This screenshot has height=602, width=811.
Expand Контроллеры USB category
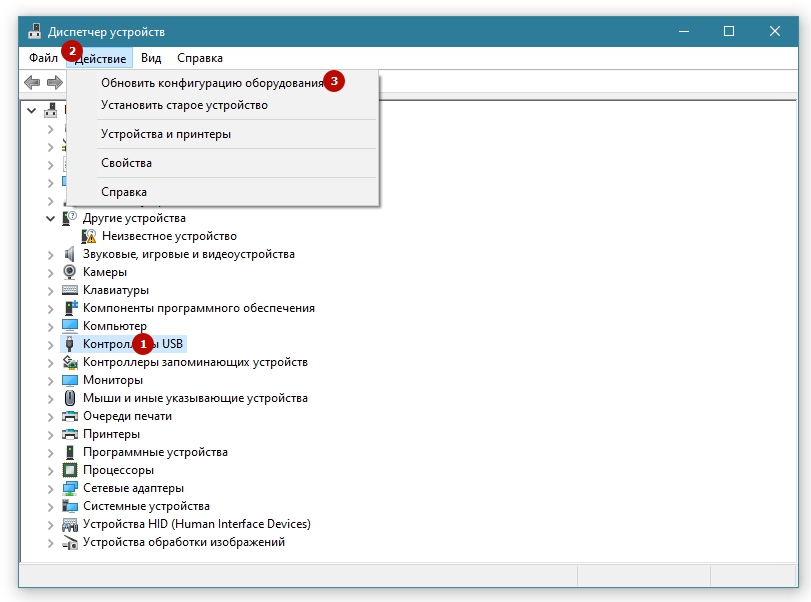click(x=50, y=344)
